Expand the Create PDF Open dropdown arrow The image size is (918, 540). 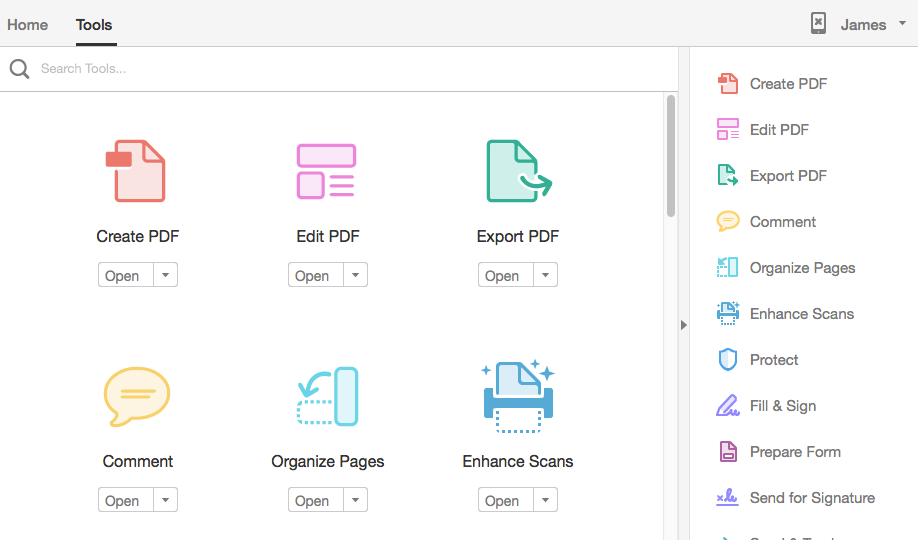166,275
